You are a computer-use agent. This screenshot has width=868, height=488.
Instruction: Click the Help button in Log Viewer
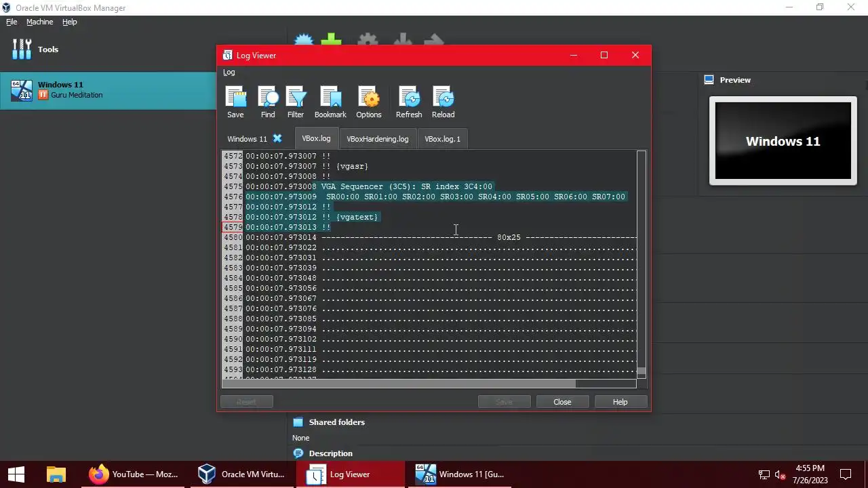(x=620, y=402)
